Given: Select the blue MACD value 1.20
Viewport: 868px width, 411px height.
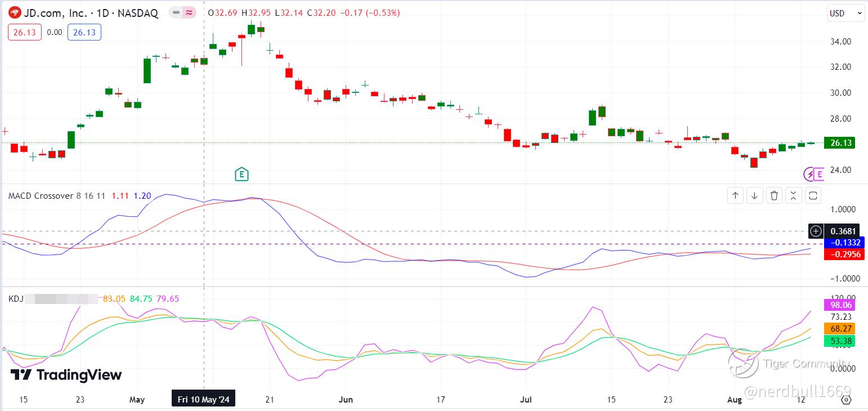Looking at the screenshot, I should click(x=142, y=196).
